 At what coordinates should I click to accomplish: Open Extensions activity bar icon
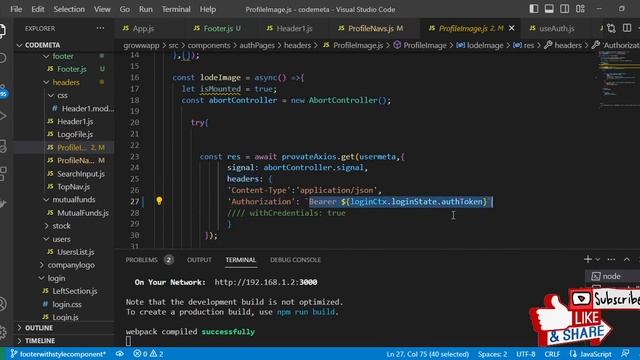pyautogui.click(x=2, y=173)
